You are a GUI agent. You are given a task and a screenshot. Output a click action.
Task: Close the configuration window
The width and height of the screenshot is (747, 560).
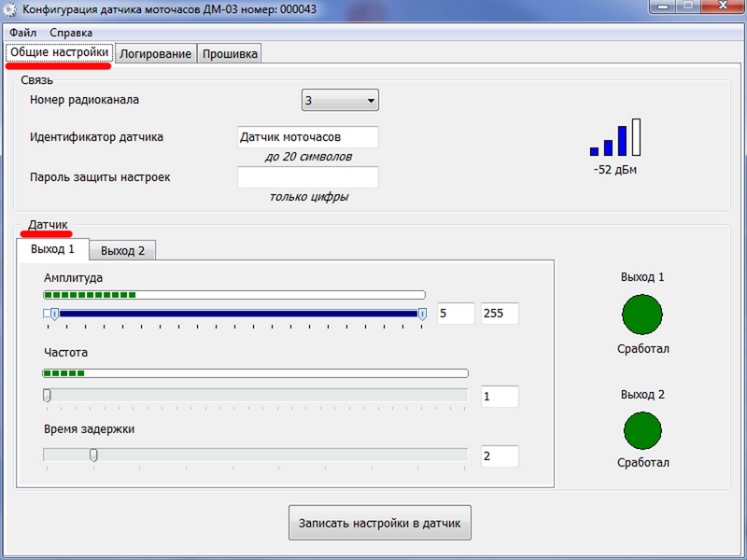coord(722,7)
